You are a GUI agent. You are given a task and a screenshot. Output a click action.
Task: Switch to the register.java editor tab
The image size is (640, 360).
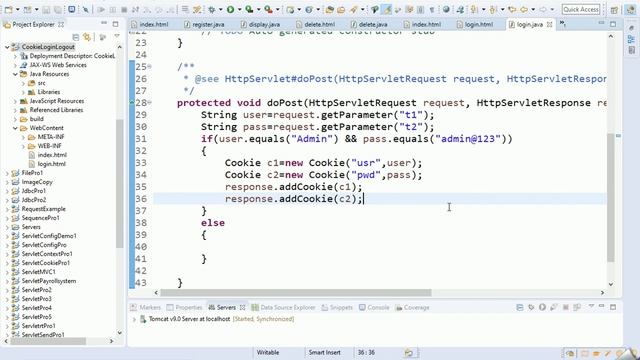click(204, 24)
